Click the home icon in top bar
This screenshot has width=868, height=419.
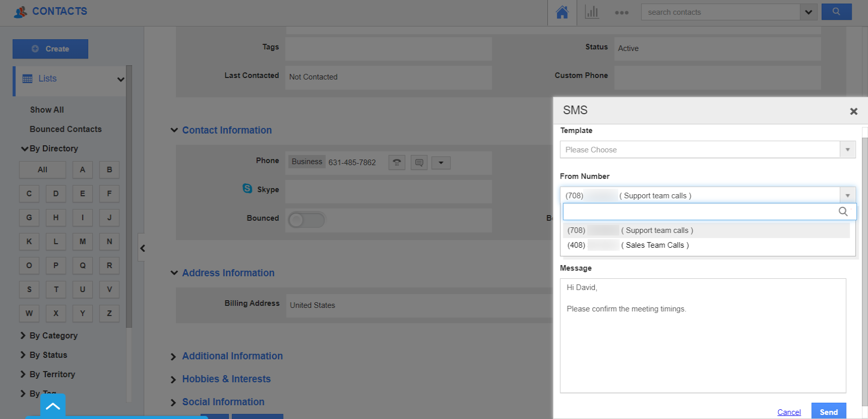tap(562, 12)
